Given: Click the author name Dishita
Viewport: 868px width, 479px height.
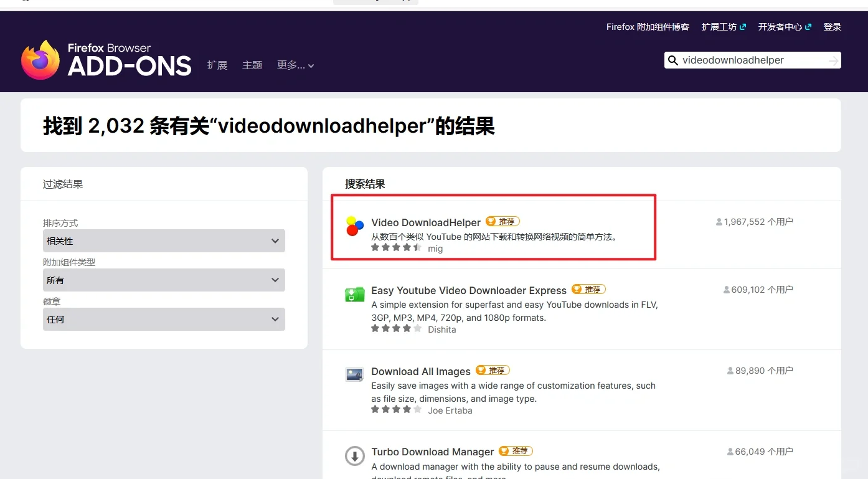Looking at the screenshot, I should (442, 329).
